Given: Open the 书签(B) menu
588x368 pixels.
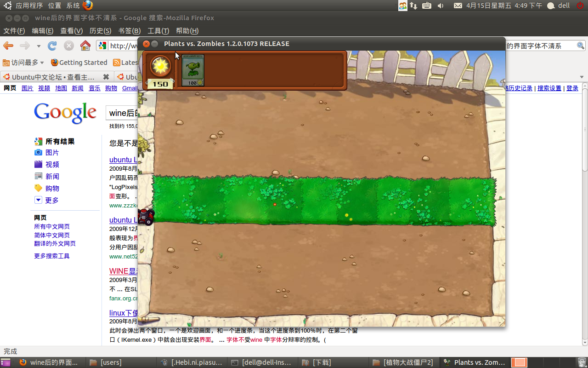Looking at the screenshot, I should (130, 31).
